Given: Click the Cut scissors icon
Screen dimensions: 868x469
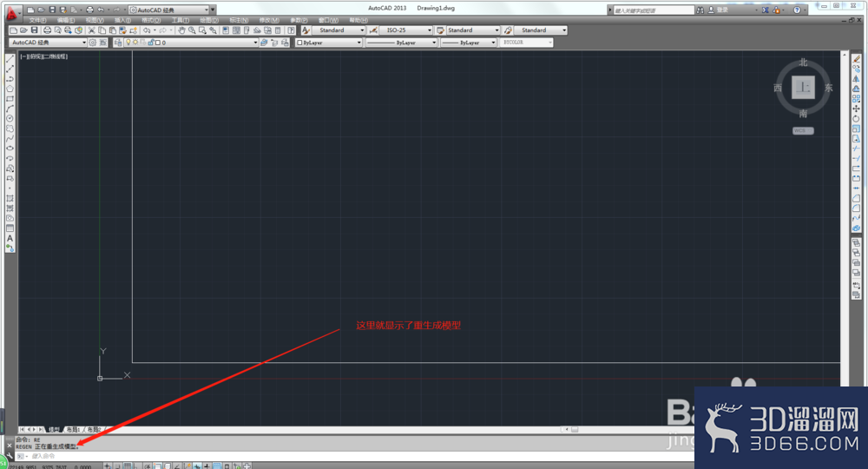Looking at the screenshot, I should [x=92, y=30].
